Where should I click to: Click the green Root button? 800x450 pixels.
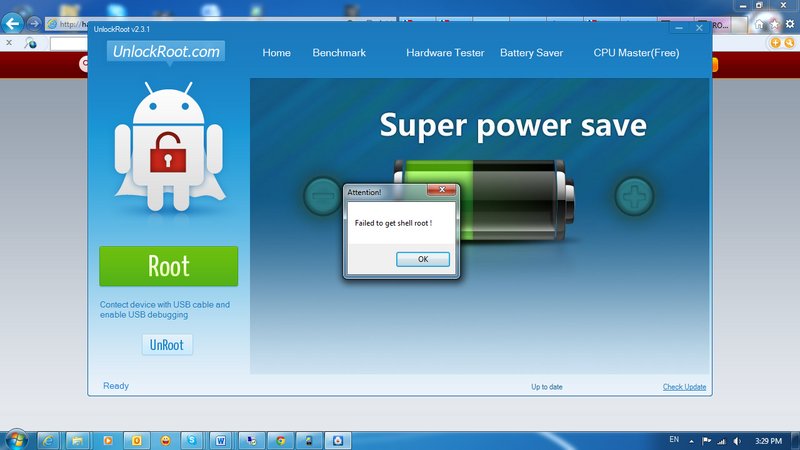click(168, 266)
